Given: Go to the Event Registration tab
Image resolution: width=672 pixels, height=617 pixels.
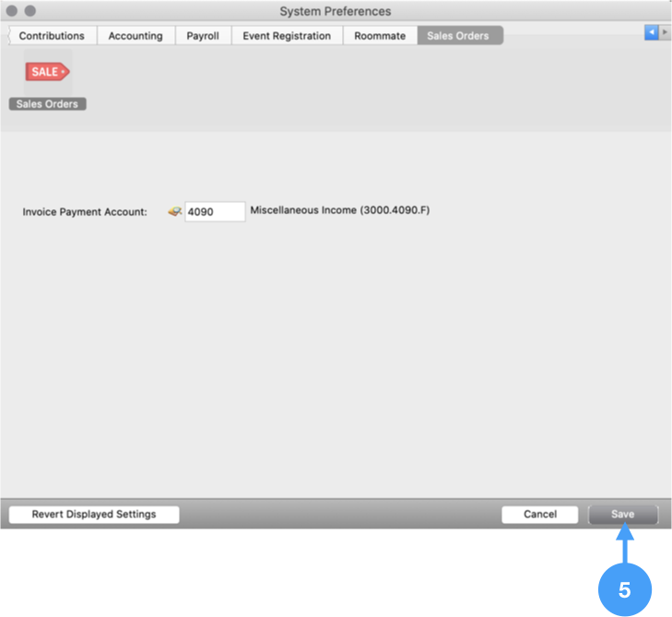Looking at the screenshot, I should pyautogui.click(x=287, y=36).
